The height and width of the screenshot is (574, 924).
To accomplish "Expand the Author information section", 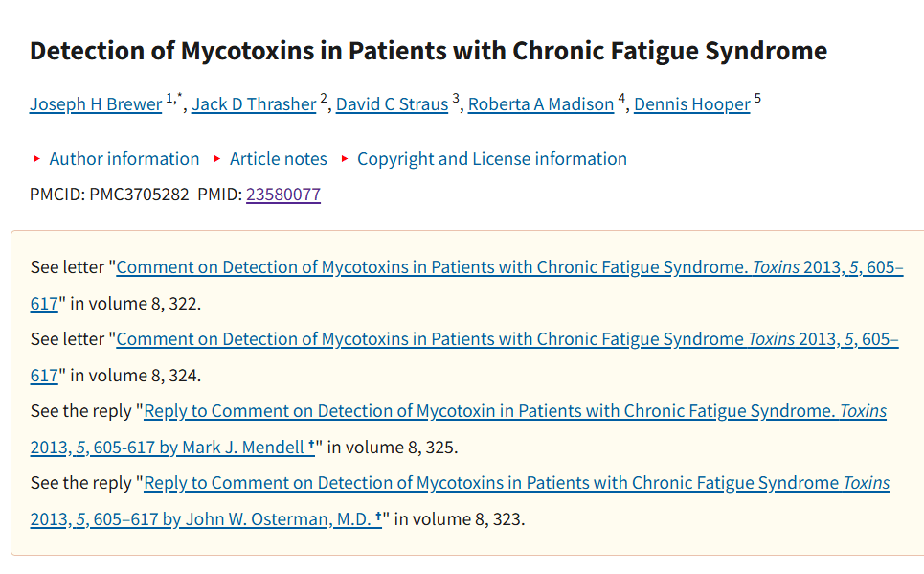I will coord(124,159).
